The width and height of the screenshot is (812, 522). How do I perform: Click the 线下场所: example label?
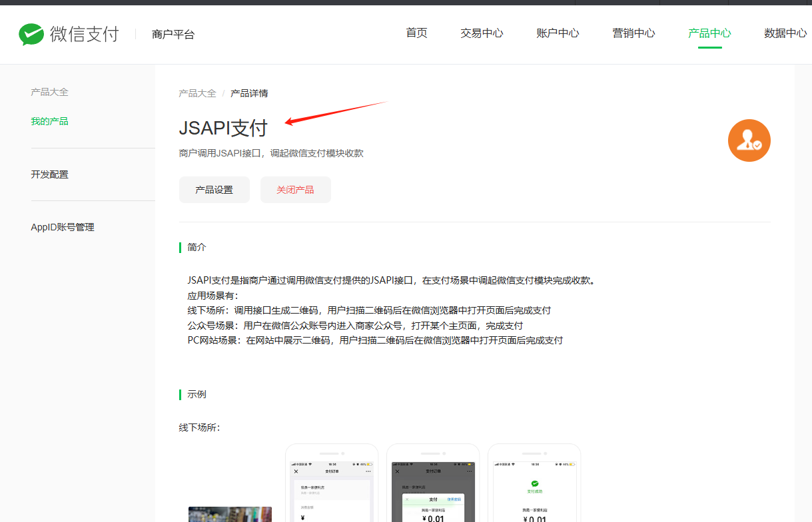pos(199,427)
